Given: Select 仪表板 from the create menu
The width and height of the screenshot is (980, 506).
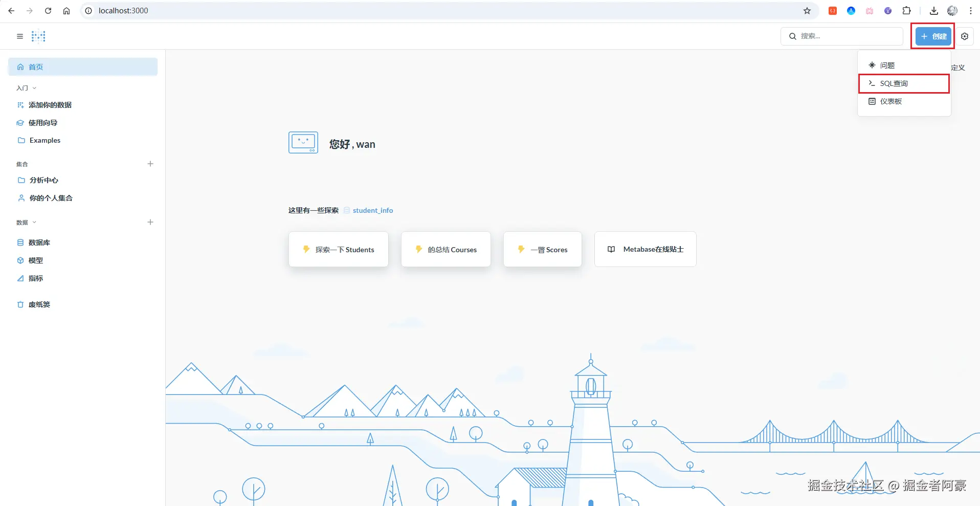Looking at the screenshot, I should tap(904, 101).
